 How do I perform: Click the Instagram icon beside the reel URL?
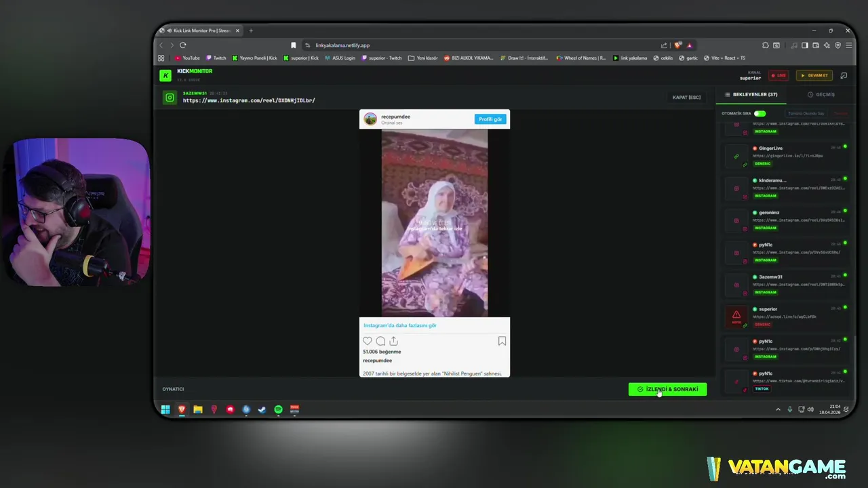(x=170, y=98)
